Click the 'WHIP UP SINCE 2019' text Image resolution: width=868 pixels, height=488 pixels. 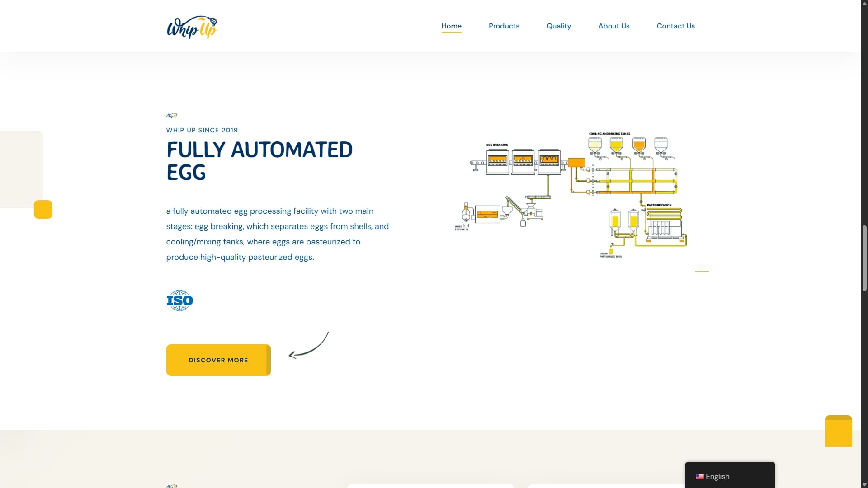pos(202,130)
